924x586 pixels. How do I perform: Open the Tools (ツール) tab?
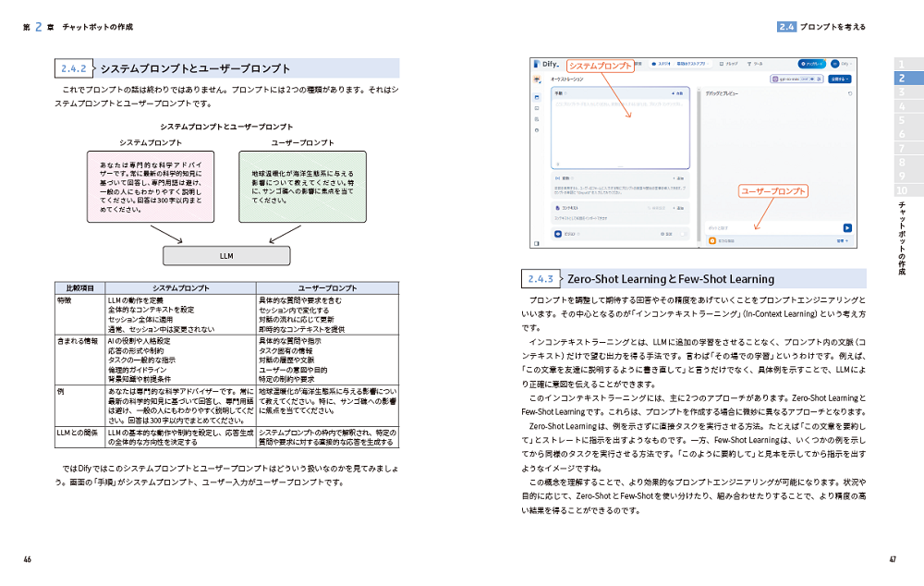[757, 65]
